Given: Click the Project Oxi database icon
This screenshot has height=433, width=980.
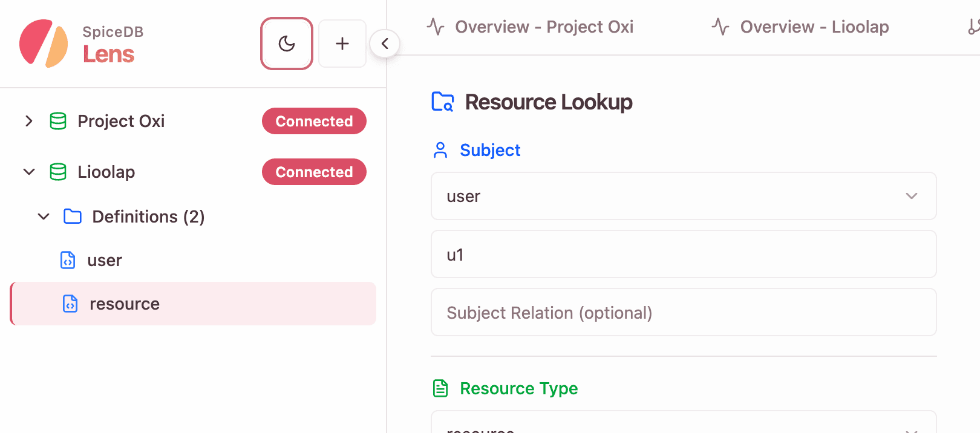Looking at the screenshot, I should click(58, 122).
